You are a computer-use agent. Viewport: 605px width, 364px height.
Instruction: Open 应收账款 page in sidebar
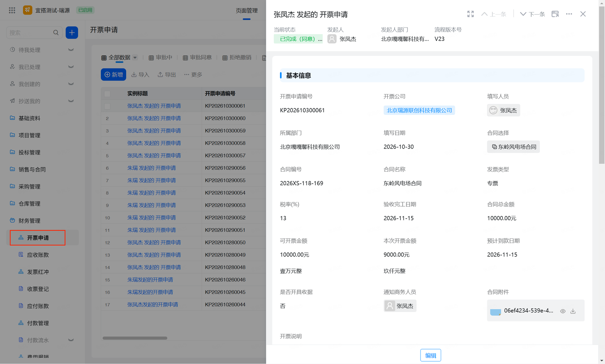click(x=38, y=255)
